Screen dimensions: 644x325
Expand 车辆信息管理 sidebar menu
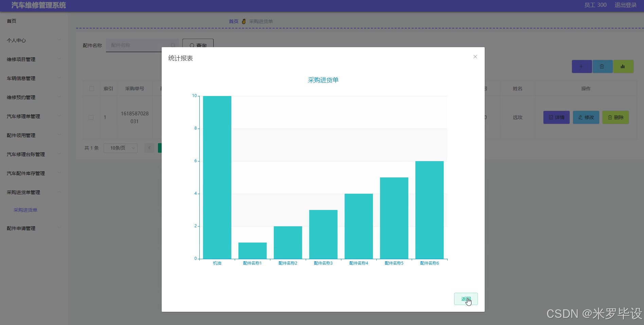tap(34, 78)
